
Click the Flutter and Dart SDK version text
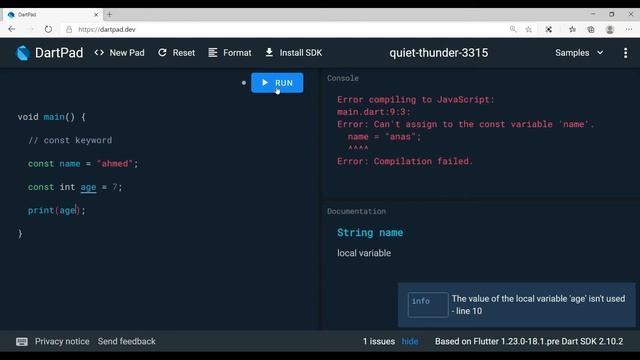(x=529, y=341)
